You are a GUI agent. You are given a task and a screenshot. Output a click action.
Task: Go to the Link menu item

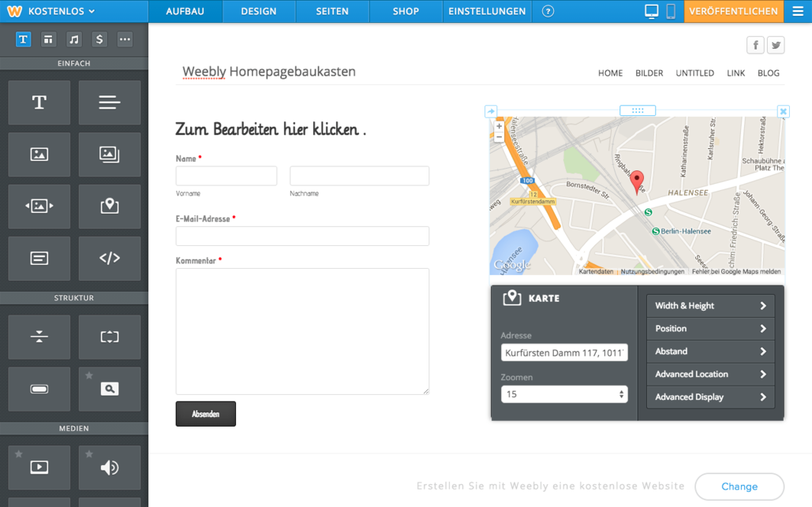pyautogui.click(x=736, y=73)
